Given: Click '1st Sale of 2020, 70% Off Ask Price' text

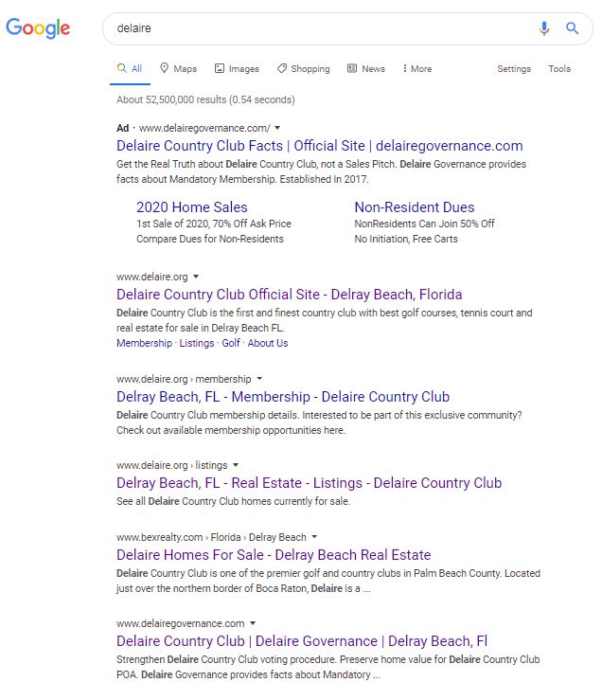Looking at the screenshot, I should tap(214, 224).
